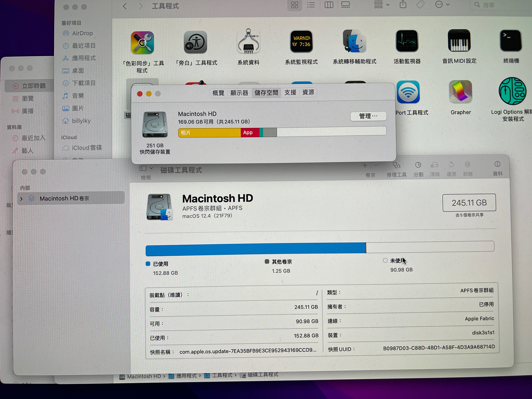This screenshot has width=532, height=399.
Task: Click the Finder share icon
Action: point(403,4)
